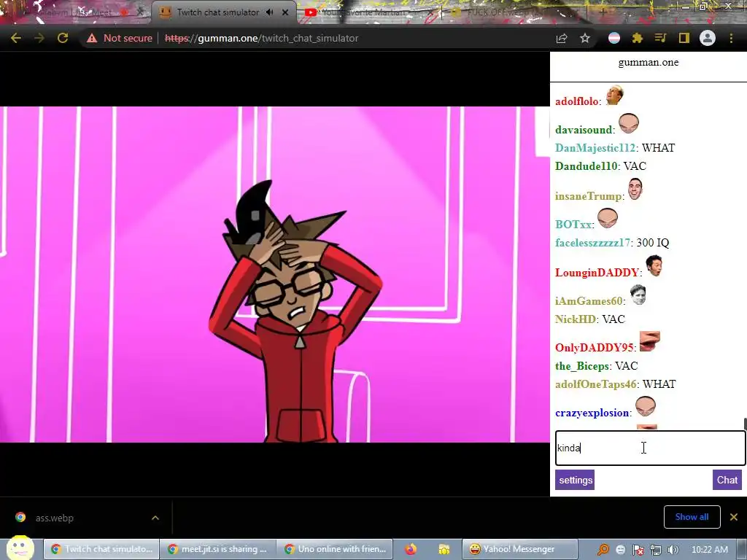Open the Extensions puzzle menu
This screenshot has height=560, width=747.
pyautogui.click(x=638, y=38)
